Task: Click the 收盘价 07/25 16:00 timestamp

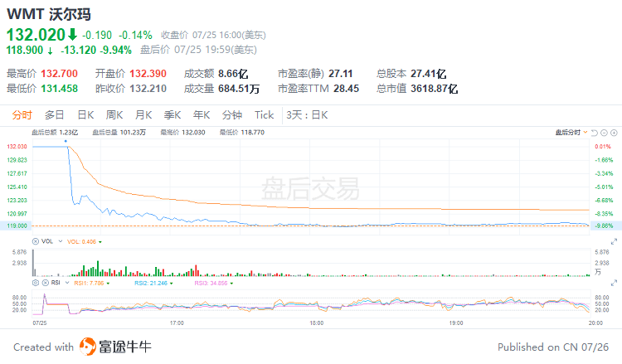Action: tap(213, 35)
